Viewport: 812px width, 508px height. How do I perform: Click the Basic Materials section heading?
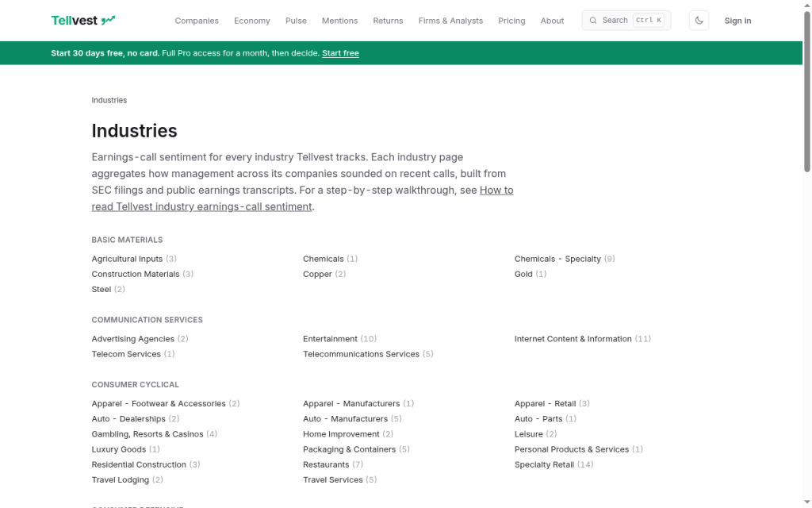[x=128, y=240]
